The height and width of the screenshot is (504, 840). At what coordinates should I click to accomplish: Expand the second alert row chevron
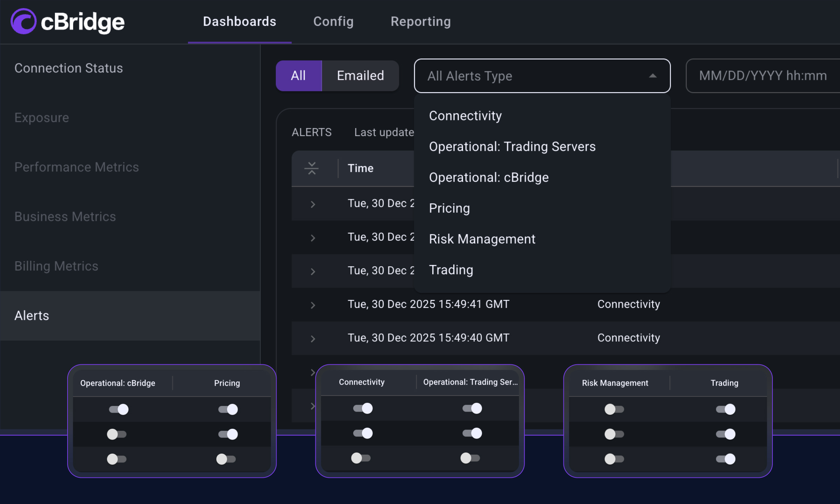pos(313,238)
